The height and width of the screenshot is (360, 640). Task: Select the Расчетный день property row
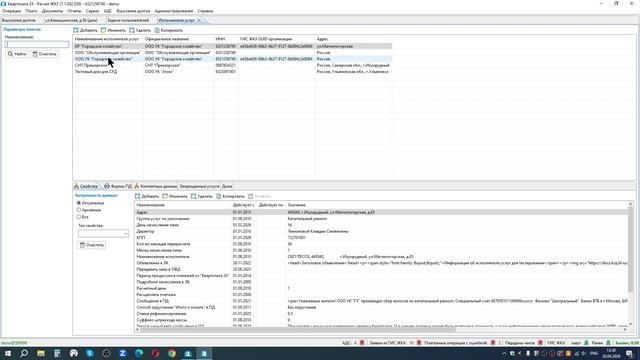pos(380,288)
